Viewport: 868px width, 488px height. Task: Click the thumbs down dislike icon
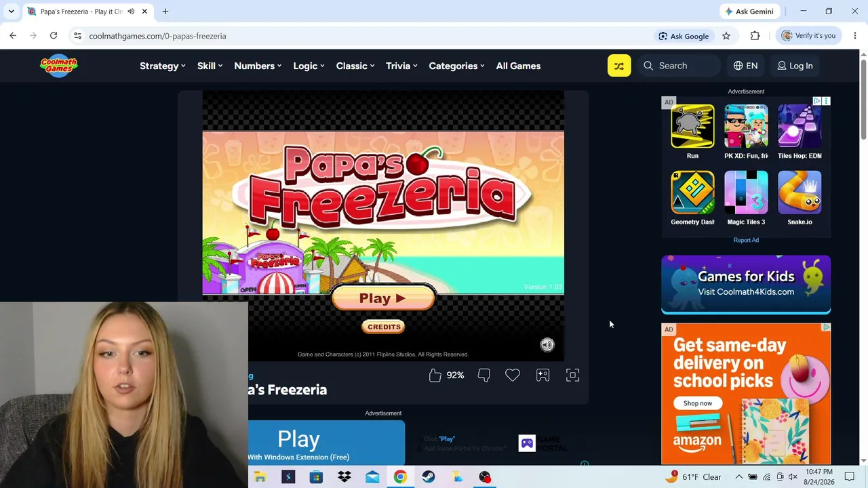coord(484,375)
